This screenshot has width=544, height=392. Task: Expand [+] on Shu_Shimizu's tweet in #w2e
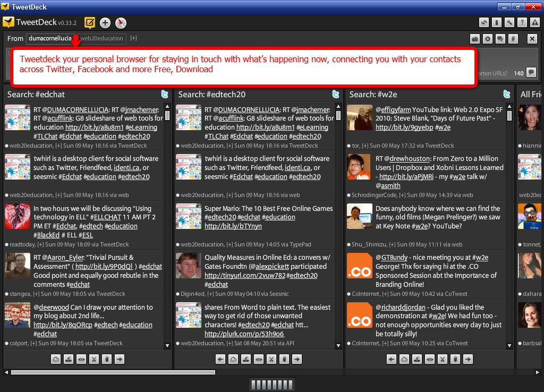tap(393, 244)
